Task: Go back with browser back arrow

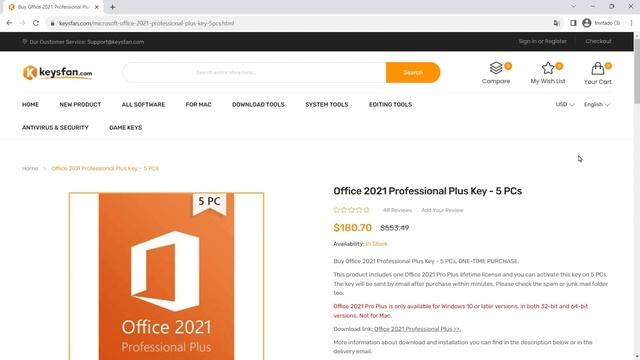Action: coord(9,23)
